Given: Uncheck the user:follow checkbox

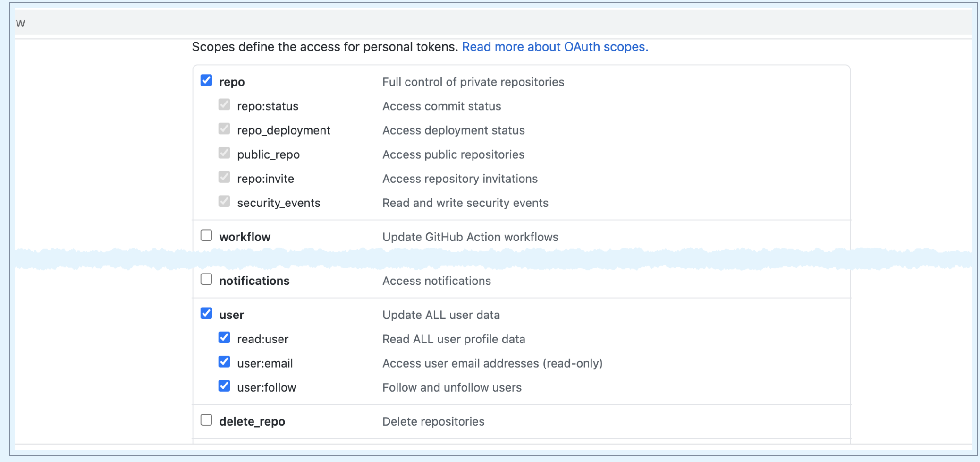Looking at the screenshot, I should (x=224, y=386).
